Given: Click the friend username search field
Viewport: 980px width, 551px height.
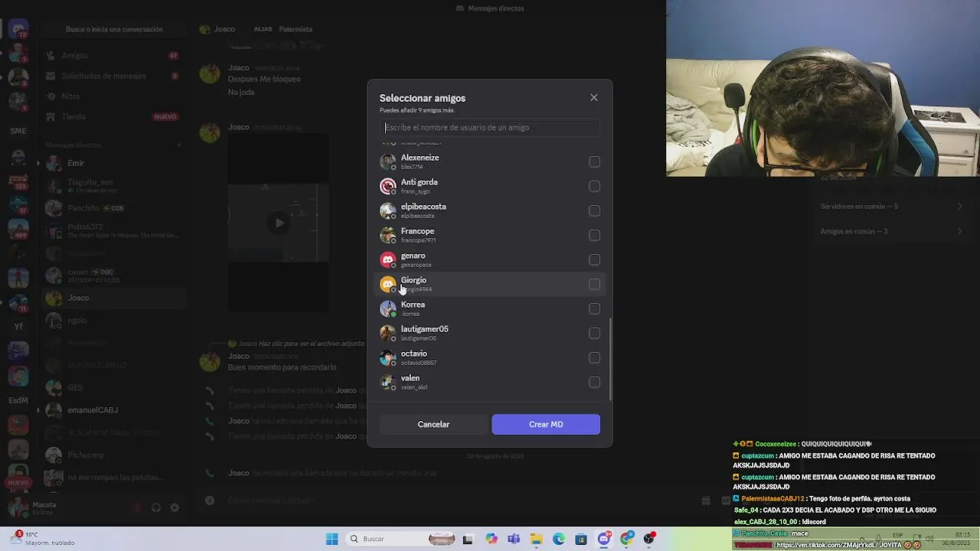Looking at the screenshot, I should pos(490,128).
